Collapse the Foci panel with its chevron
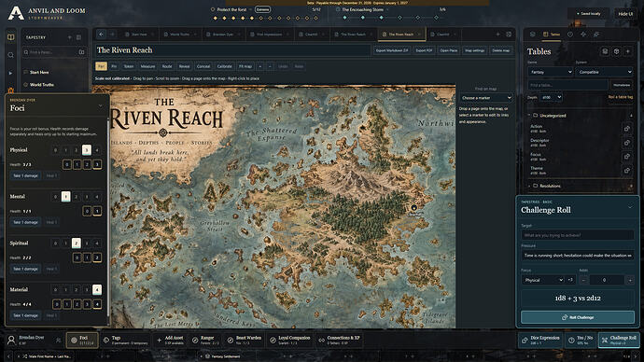644x362 pixels. (101, 106)
